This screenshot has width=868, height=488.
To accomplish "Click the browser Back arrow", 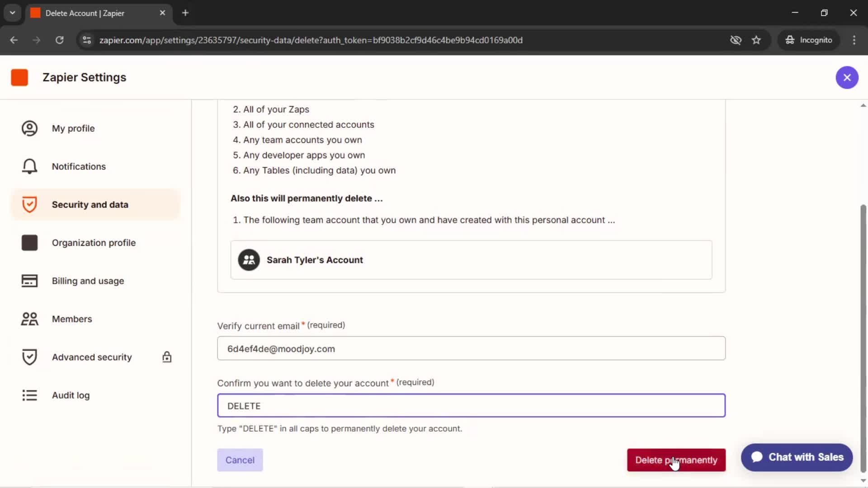I will [14, 40].
